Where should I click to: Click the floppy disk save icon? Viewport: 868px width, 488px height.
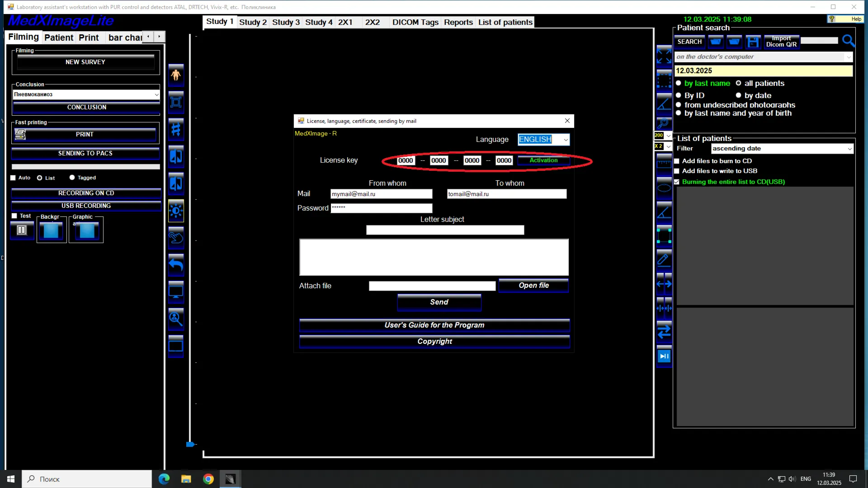pos(753,42)
